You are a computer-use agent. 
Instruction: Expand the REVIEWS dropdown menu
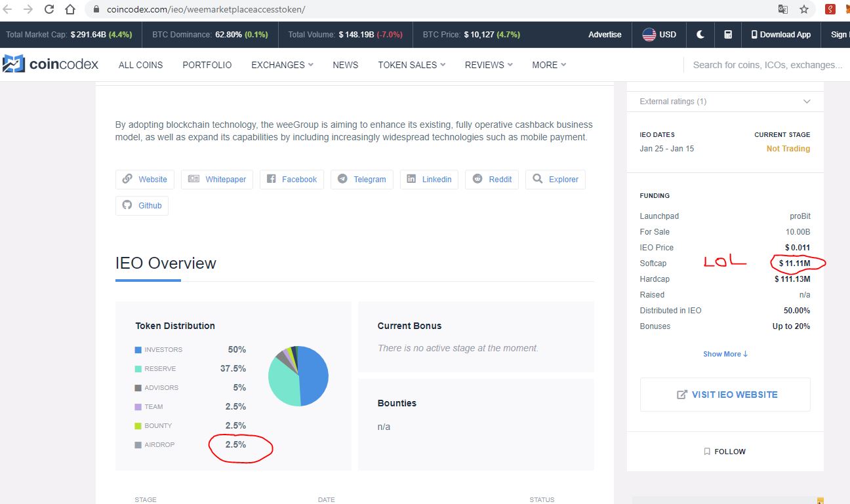[489, 65]
